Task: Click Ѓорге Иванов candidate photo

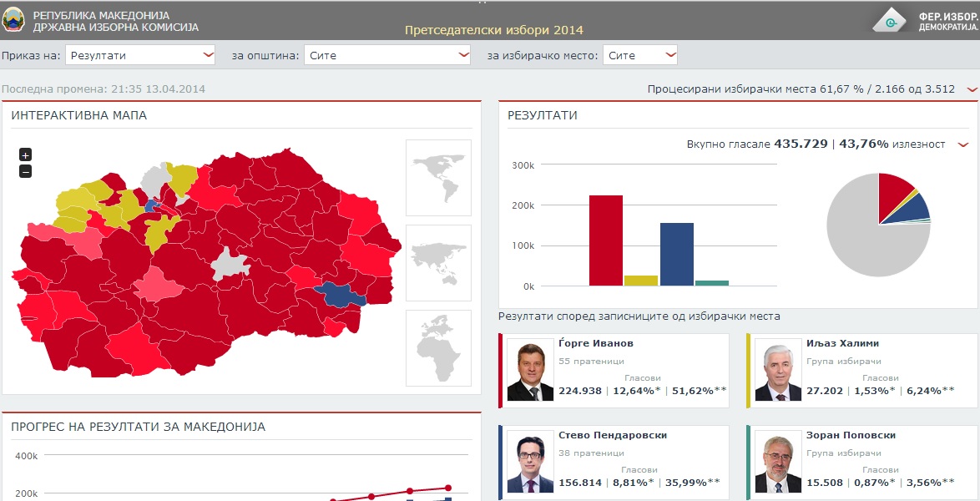Action: (530, 371)
